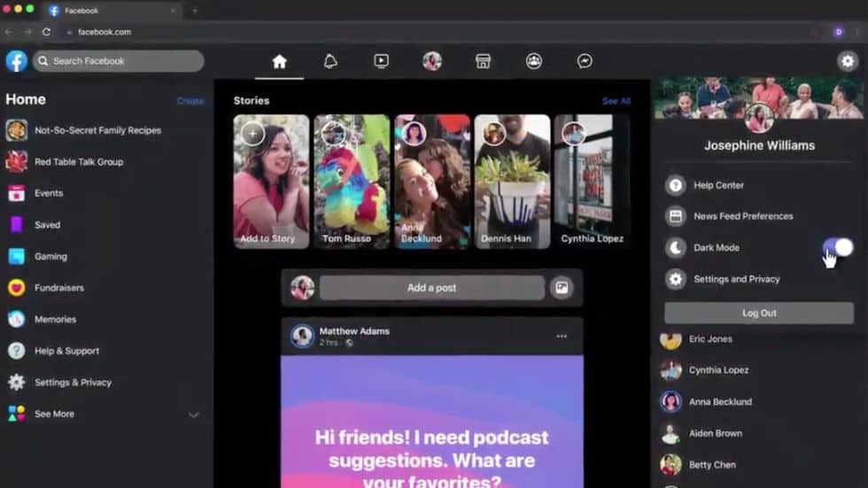The height and width of the screenshot is (488, 868).
Task: Expand See More with the chevron arrow
Action: [x=193, y=414]
